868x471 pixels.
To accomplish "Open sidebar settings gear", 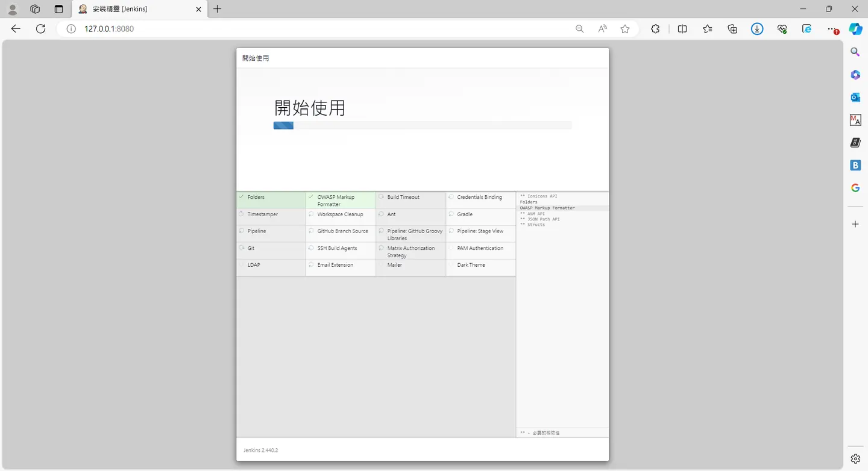I will tap(855, 459).
